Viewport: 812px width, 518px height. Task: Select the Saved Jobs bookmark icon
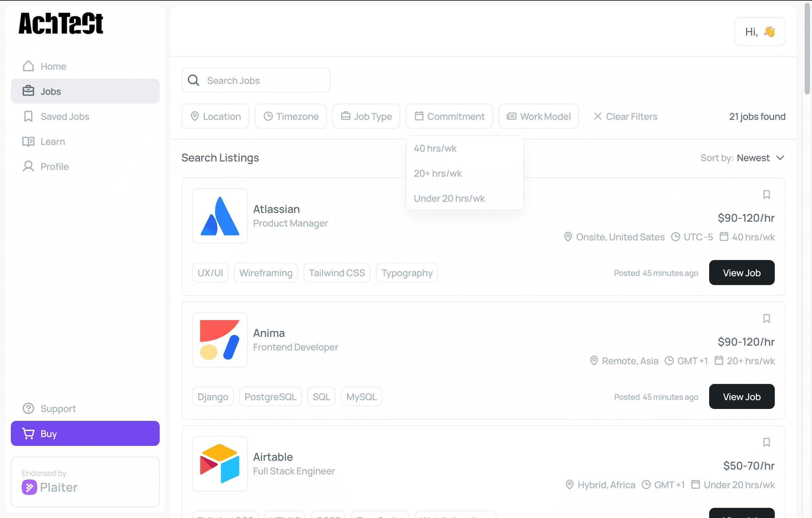[28, 116]
